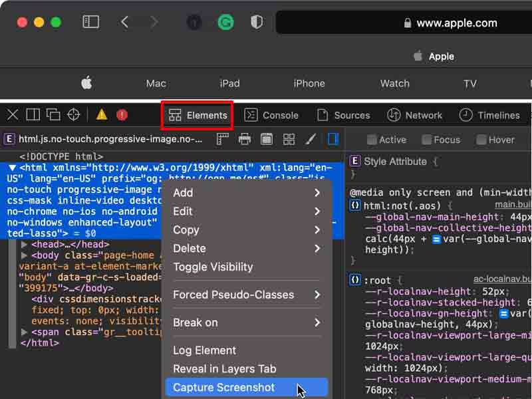Open the Copy submenu

(x=247, y=230)
